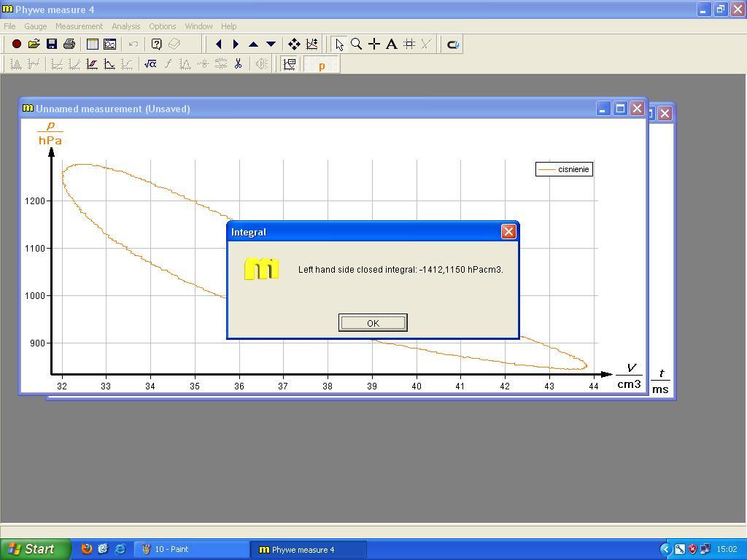Select the arrow pointer tool

(338, 44)
